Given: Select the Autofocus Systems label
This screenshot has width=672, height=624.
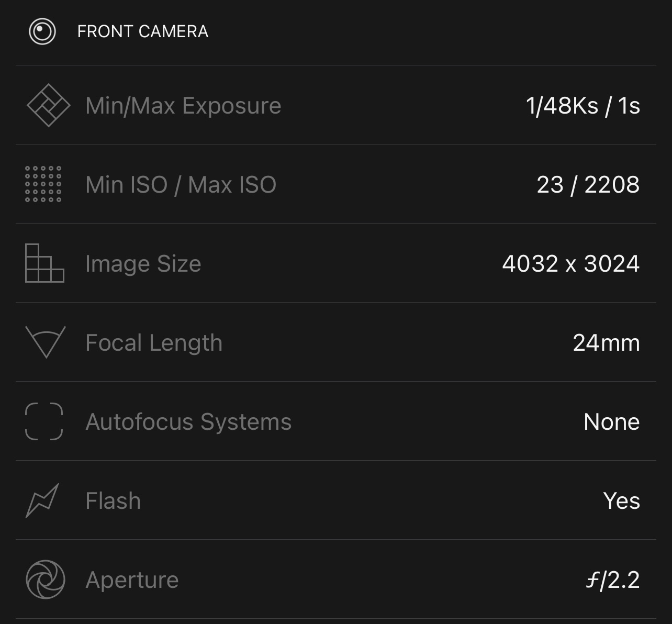Looking at the screenshot, I should coord(188,422).
